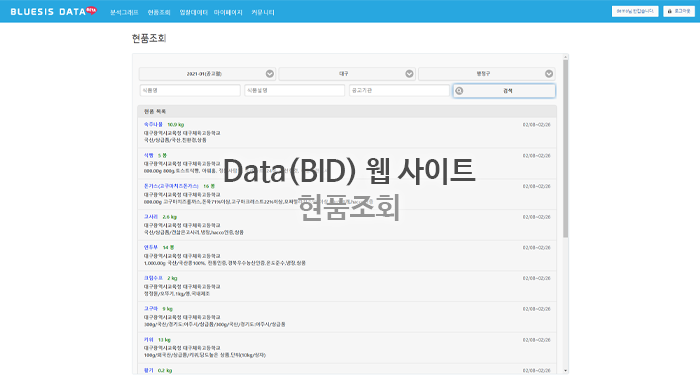Image resolution: width=700 pixels, height=378 pixels.
Task: Click the 검색 search button
Action: [x=504, y=91]
